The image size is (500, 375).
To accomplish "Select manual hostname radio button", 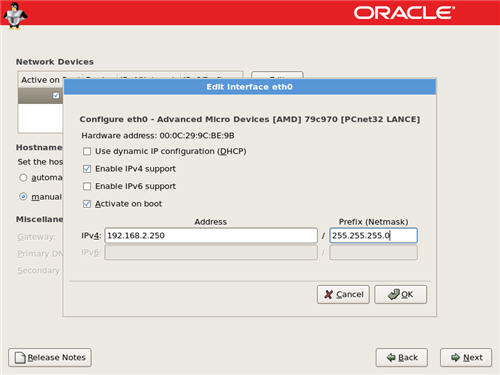I will 23,197.
